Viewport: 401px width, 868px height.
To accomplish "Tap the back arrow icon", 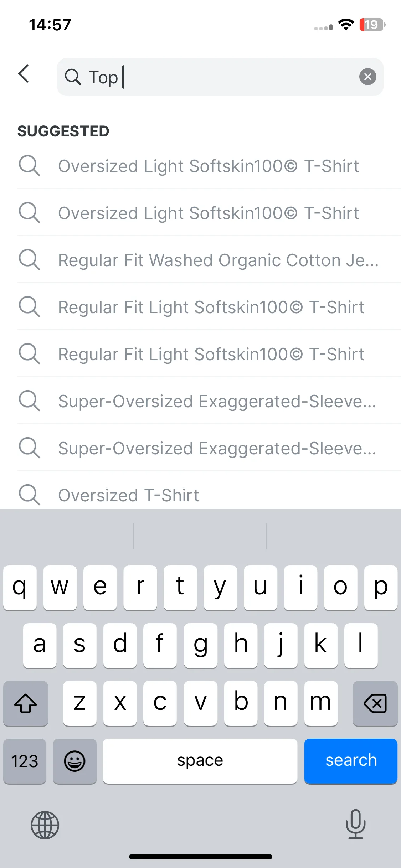I will [24, 74].
